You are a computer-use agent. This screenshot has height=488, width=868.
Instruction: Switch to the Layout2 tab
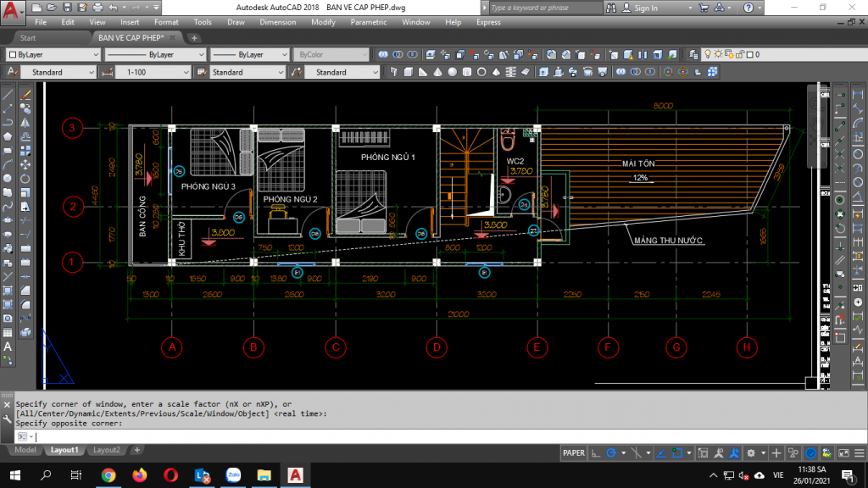point(106,450)
